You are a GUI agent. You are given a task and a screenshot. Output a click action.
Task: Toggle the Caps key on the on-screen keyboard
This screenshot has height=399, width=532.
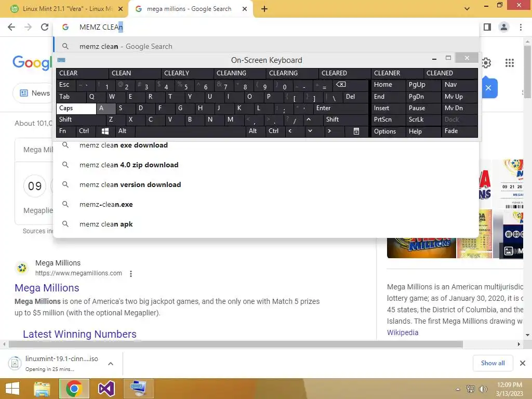click(76, 108)
